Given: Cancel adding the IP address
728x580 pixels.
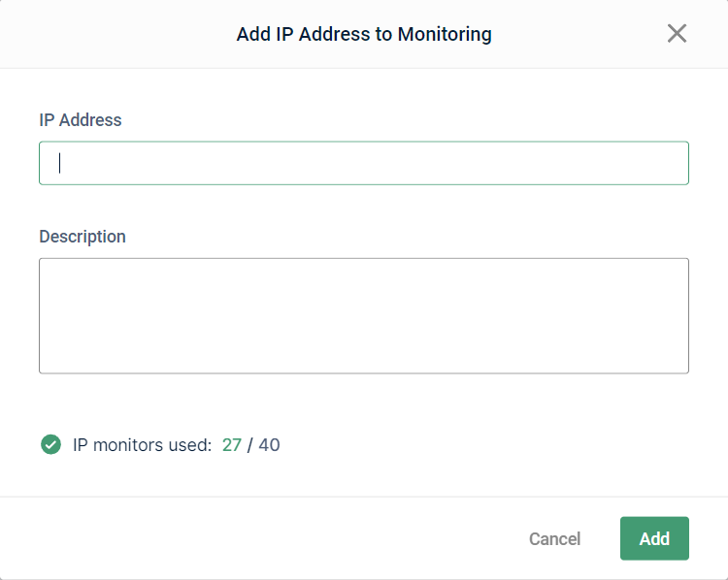Looking at the screenshot, I should pos(555,538).
